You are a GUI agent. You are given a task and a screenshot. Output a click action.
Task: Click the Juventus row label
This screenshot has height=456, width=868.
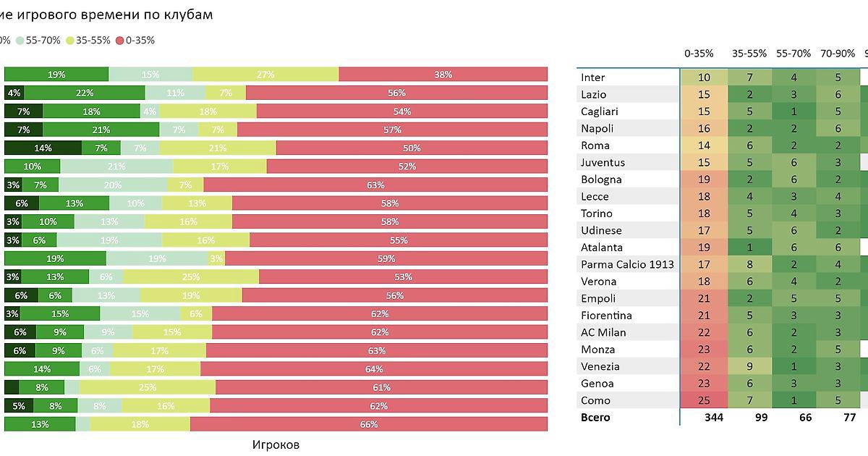(603, 162)
